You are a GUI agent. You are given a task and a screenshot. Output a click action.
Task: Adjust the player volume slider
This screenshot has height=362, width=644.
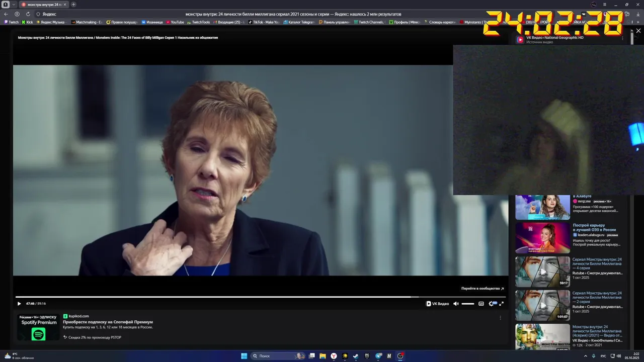point(468,304)
